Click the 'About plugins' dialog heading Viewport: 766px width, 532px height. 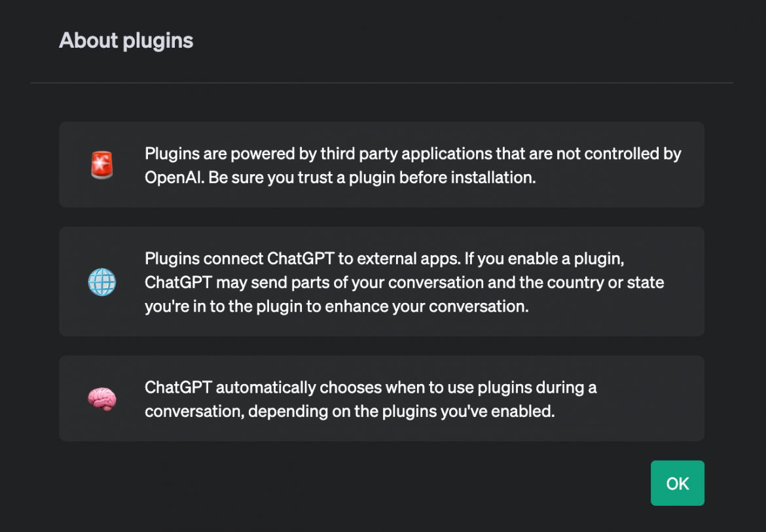(x=126, y=41)
